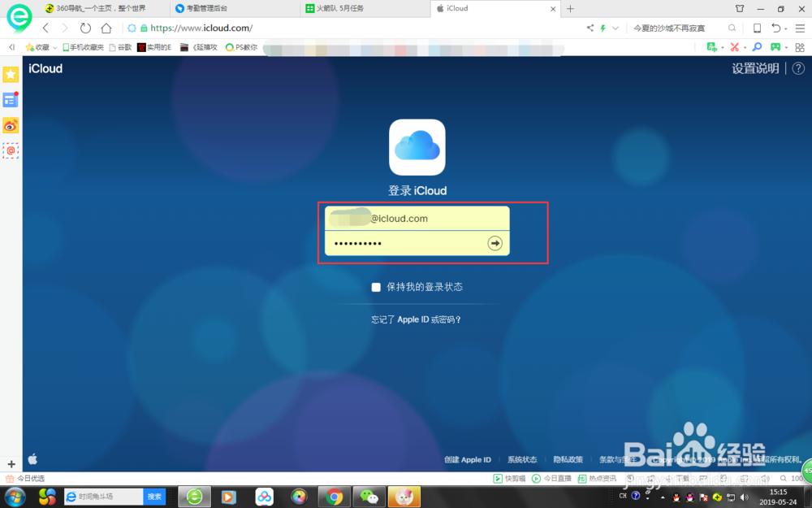Viewport: 812px width, 508px height.
Task: Open 今日直播 in the status bar
Action: (551, 479)
